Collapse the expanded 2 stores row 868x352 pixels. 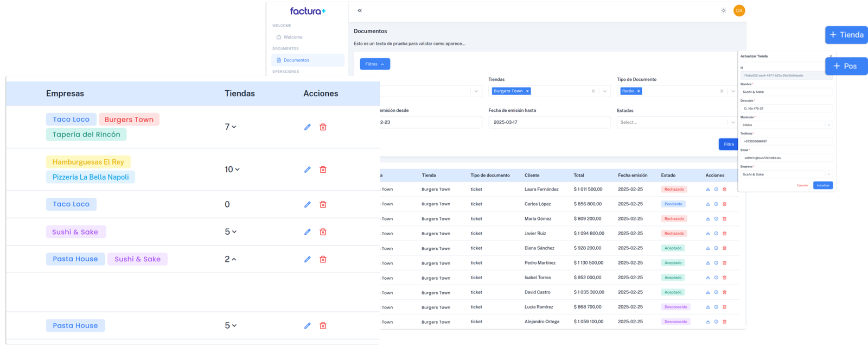point(234,260)
